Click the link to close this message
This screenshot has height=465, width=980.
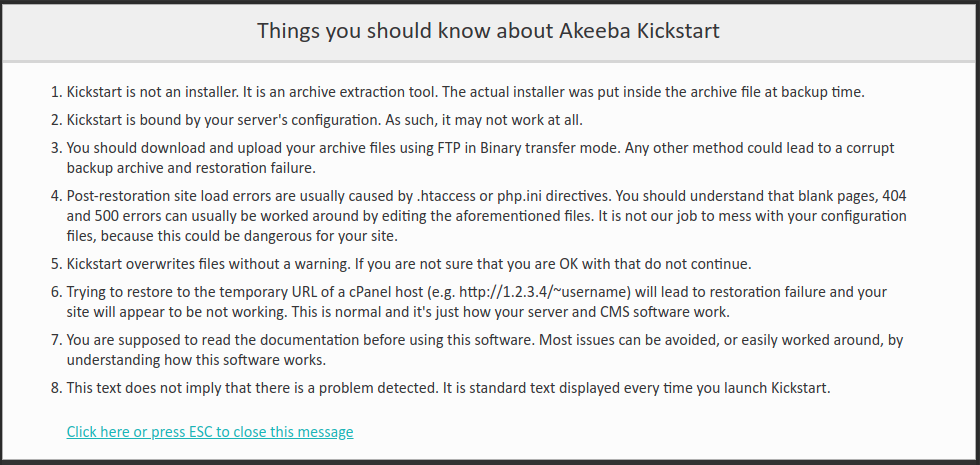tap(210, 431)
